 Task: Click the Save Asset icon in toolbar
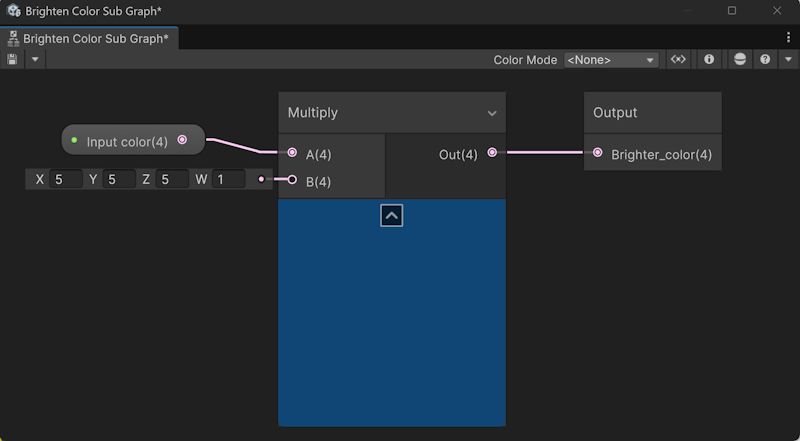12,60
